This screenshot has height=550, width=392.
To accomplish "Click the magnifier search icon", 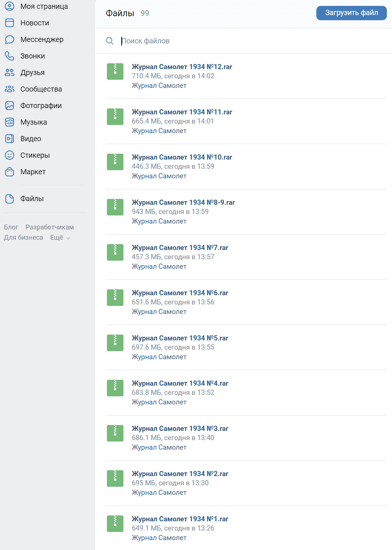I will pos(109,41).
